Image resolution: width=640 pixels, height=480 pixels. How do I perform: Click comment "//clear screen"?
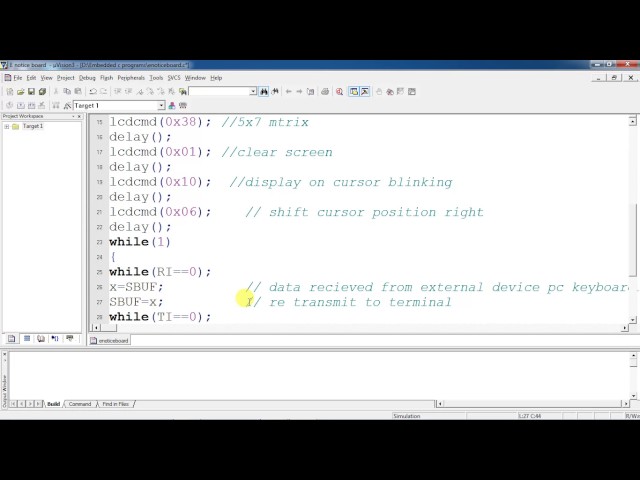277,152
